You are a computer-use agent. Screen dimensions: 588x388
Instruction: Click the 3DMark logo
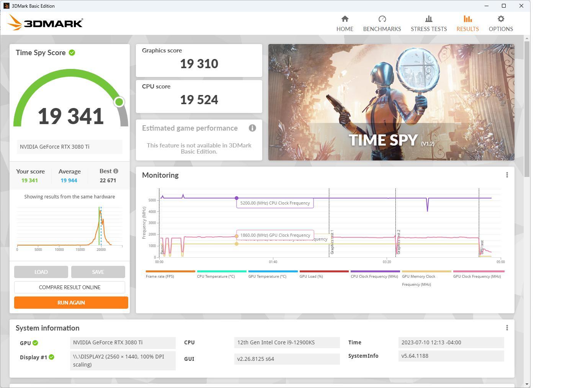(x=45, y=23)
